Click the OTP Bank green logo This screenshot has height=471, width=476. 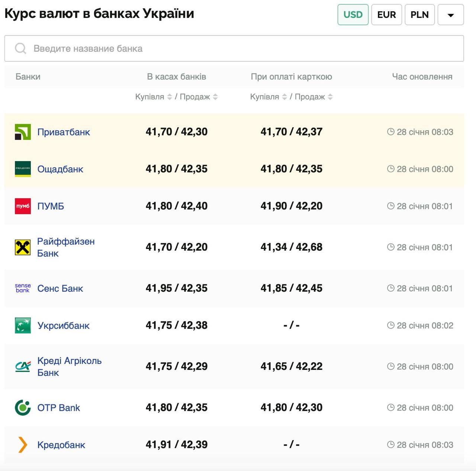tap(23, 408)
